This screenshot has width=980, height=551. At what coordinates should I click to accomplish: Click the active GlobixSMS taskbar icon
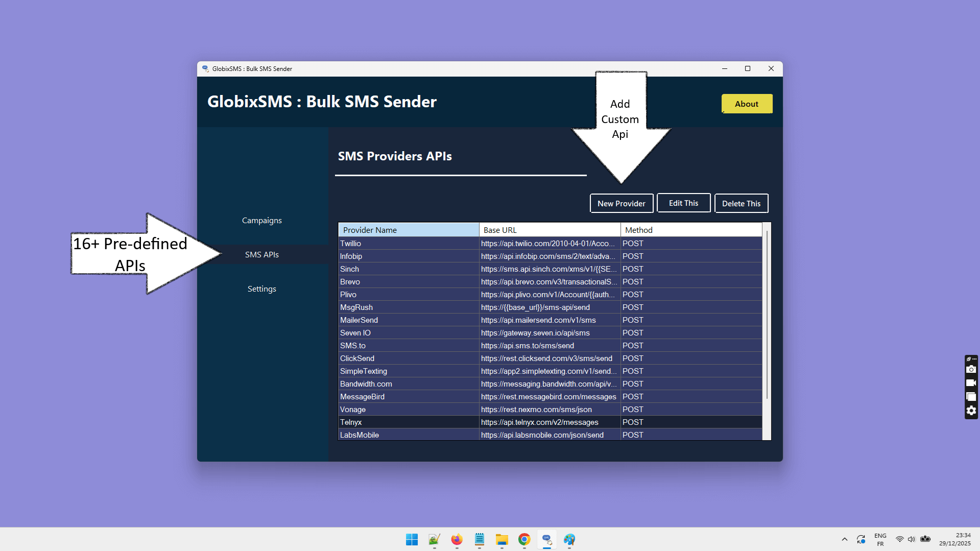(x=546, y=539)
